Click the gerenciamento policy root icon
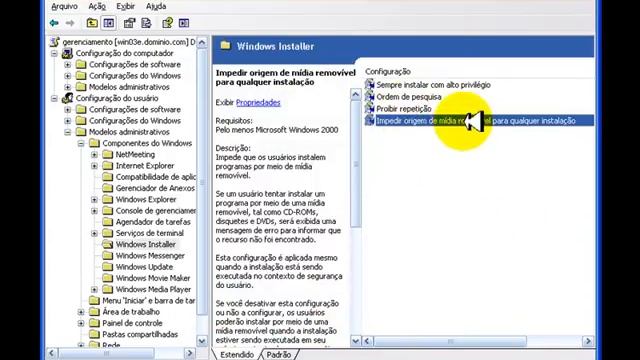This screenshot has height=360, width=640. 54,42
